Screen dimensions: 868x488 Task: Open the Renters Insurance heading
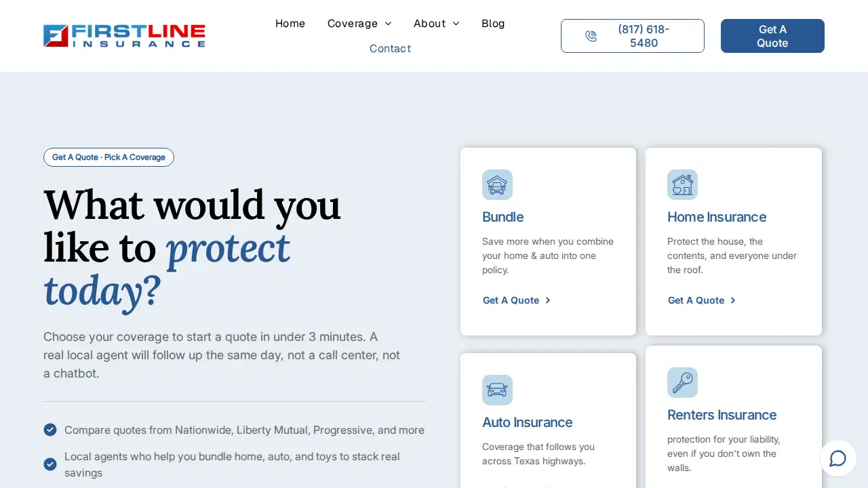(722, 415)
